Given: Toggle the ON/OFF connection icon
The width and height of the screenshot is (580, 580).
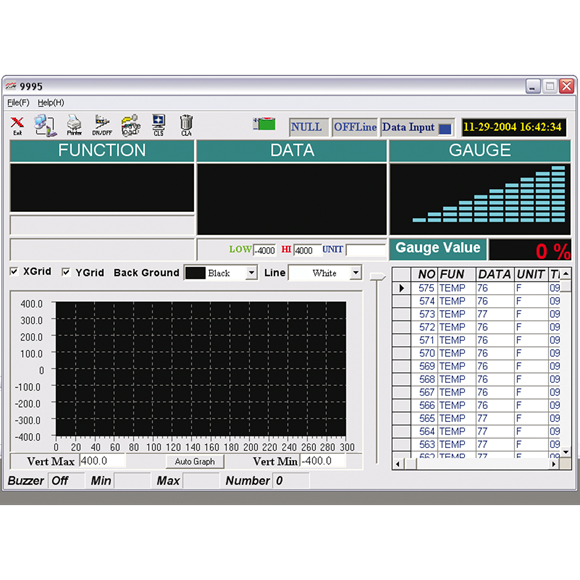Looking at the screenshot, I should pos(102,125).
